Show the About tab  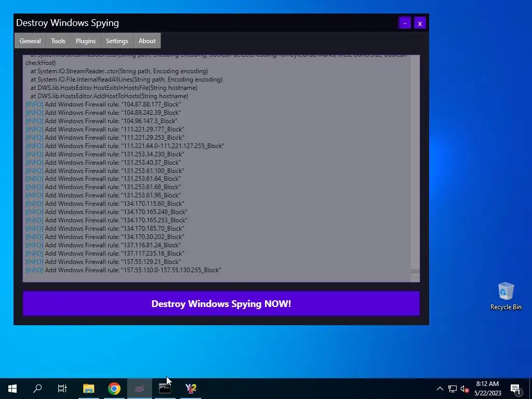pos(147,41)
